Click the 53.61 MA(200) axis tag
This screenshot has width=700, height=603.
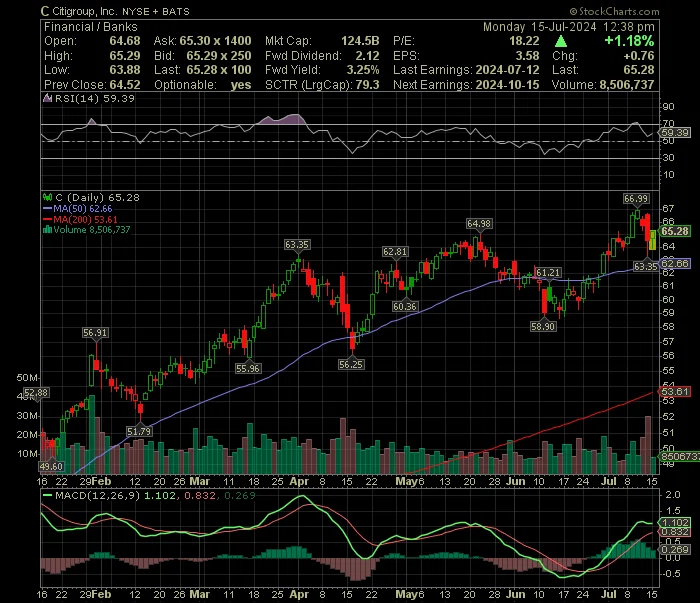675,391
